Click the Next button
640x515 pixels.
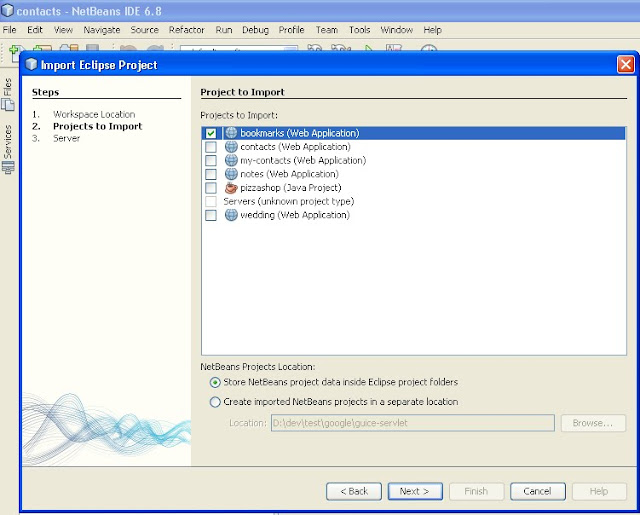pos(415,491)
